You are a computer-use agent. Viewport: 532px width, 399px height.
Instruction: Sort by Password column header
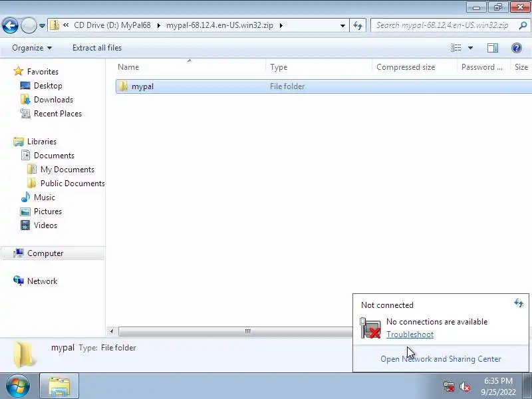(483, 67)
